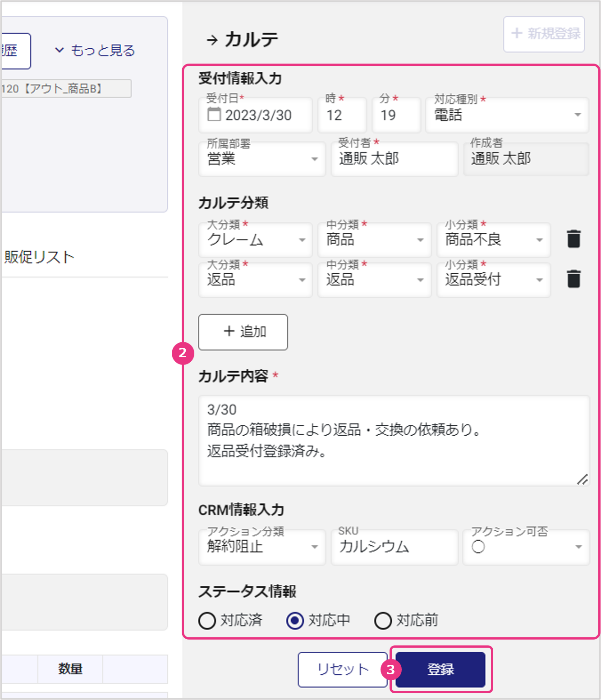Open 大分類 dropdown set to クレーム
The width and height of the screenshot is (601, 700).
255,240
